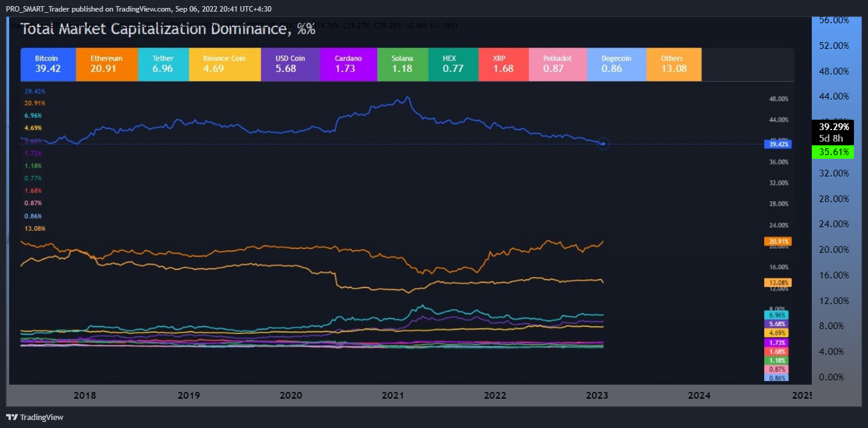Click the circle marker ending the Bitcoin line
This screenshot has width=868, height=428.
coord(603,144)
